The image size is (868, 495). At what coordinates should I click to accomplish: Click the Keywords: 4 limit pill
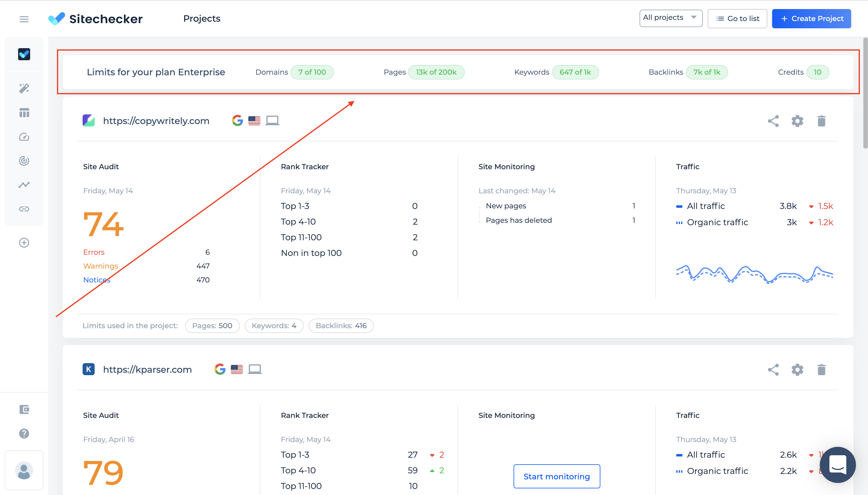click(x=274, y=326)
